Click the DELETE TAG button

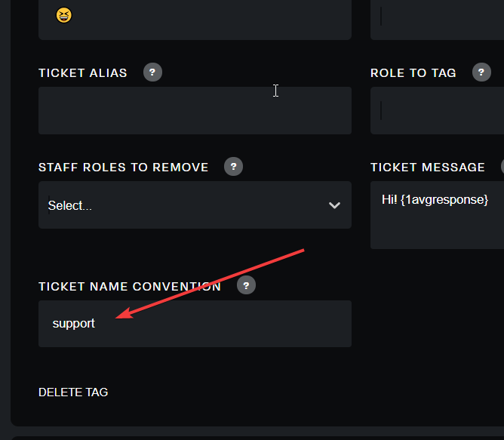(73, 392)
